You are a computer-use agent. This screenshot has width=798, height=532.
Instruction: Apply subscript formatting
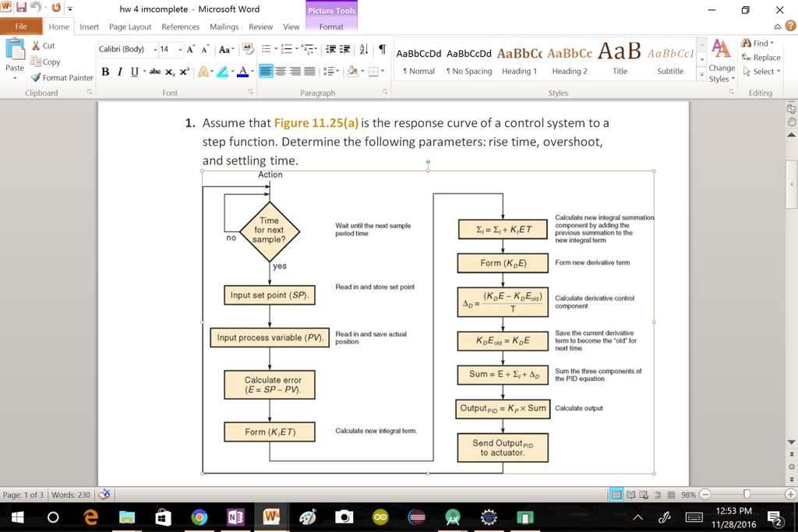pos(170,70)
